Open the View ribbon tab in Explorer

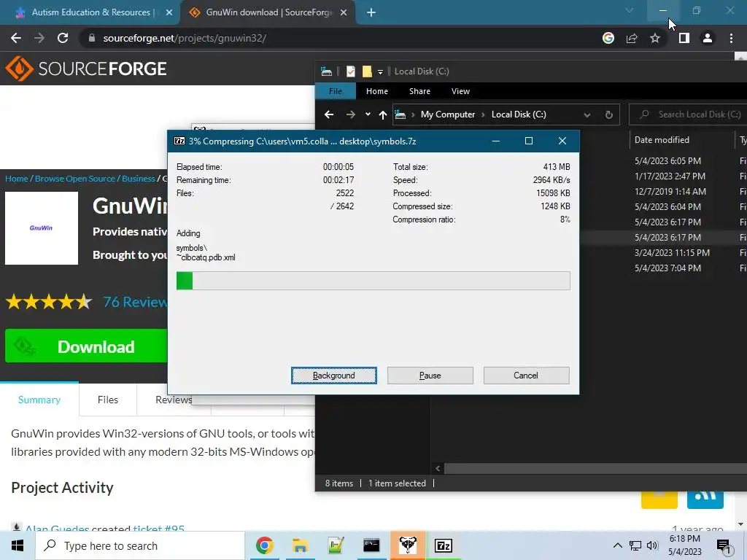pyautogui.click(x=460, y=91)
